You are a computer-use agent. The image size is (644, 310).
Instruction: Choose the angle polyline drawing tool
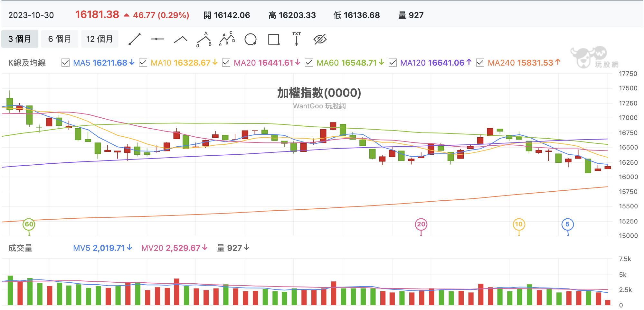click(181, 40)
